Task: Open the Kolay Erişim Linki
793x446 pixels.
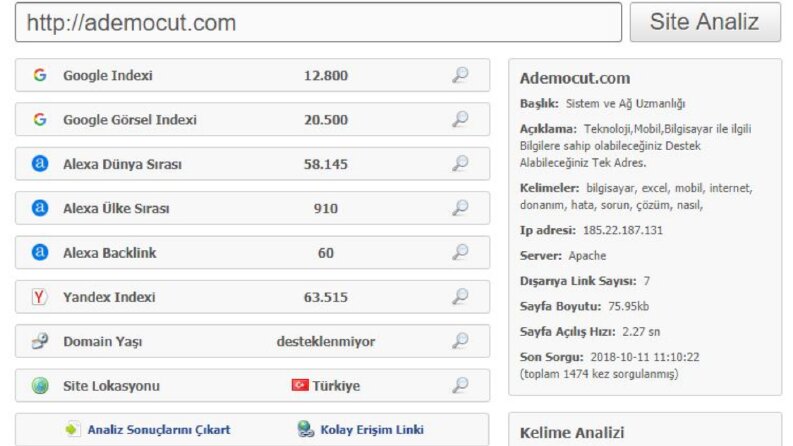Action: click(x=372, y=430)
